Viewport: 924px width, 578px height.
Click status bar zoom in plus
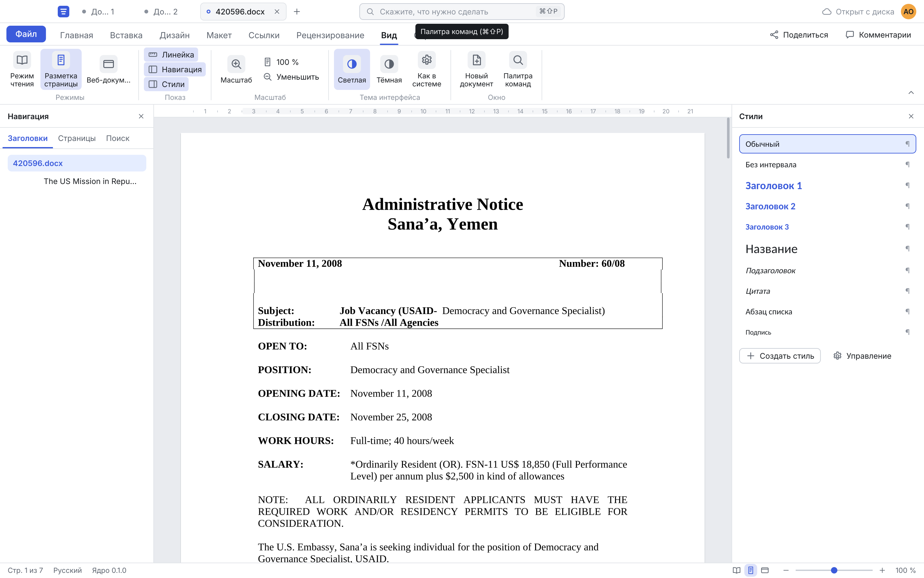(882, 570)
